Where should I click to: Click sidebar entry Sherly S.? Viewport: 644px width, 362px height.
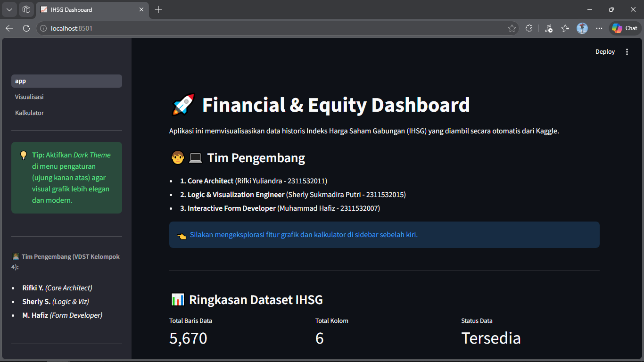click(56, 302)
